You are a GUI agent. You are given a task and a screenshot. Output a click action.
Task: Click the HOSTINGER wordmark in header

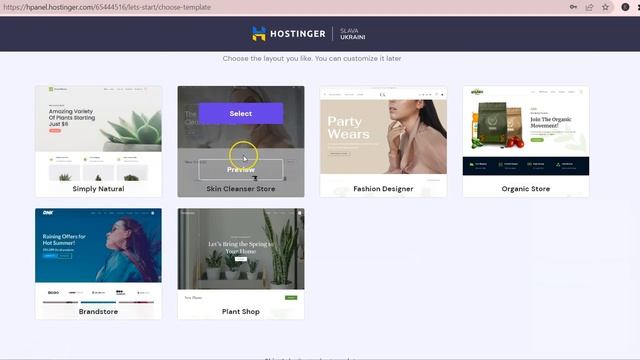point(298,34)
